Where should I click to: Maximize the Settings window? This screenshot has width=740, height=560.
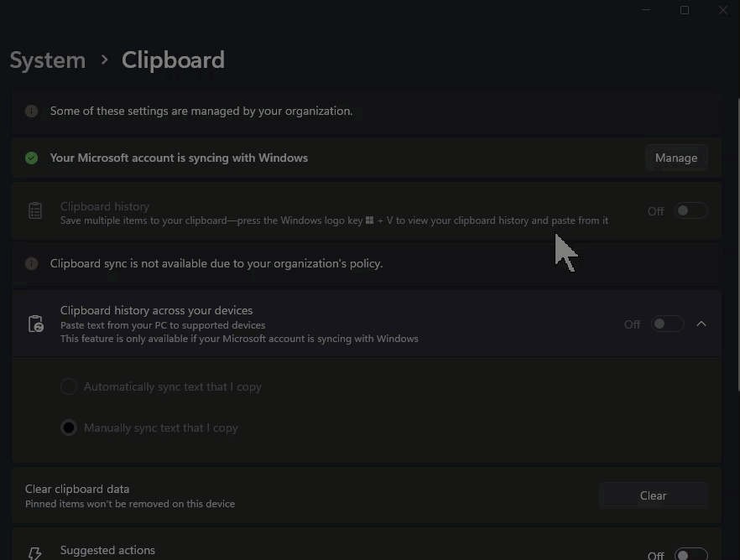coord(685,10)
